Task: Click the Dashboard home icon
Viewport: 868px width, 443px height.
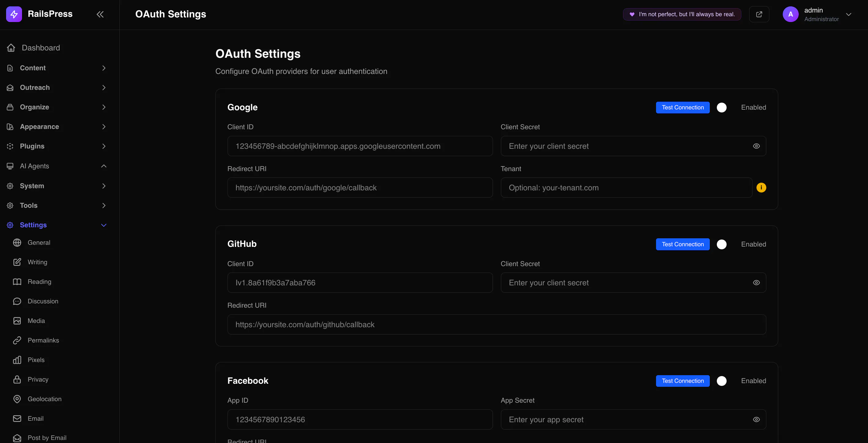Action: click(11, 48)
